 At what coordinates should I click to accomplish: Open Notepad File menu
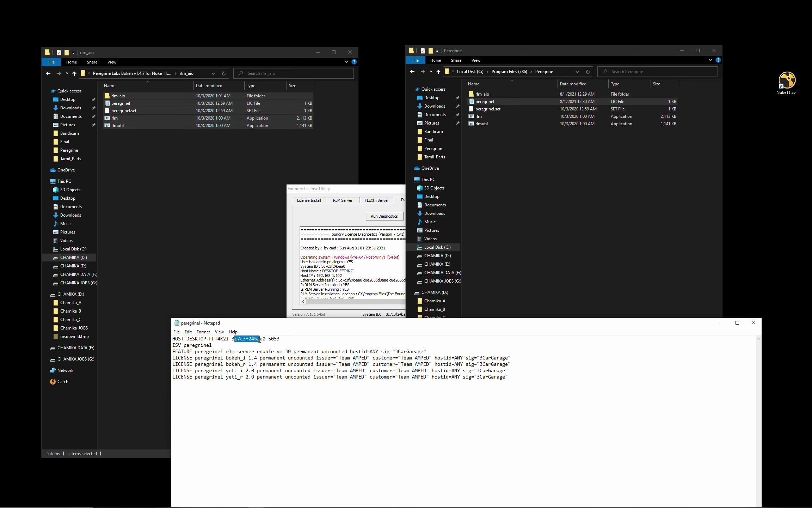pyautogui.click(x=177, y=332)
